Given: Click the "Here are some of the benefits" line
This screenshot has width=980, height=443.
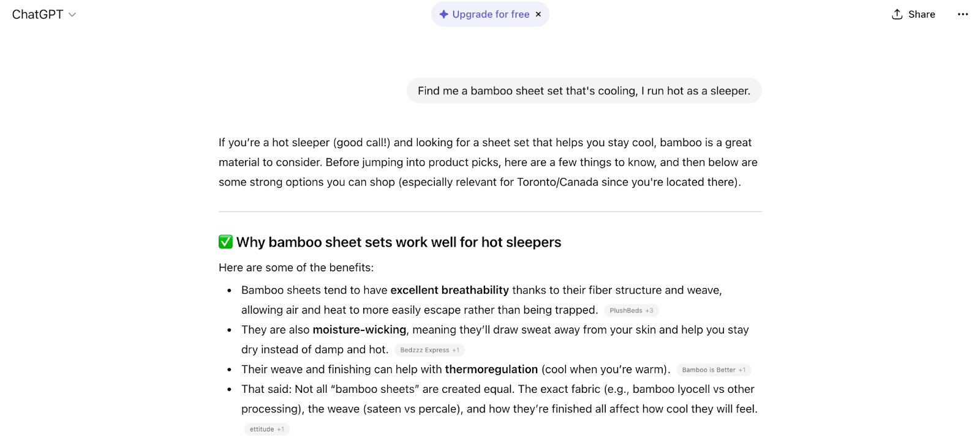Looking at the screenshot, I should coord(296,267).
